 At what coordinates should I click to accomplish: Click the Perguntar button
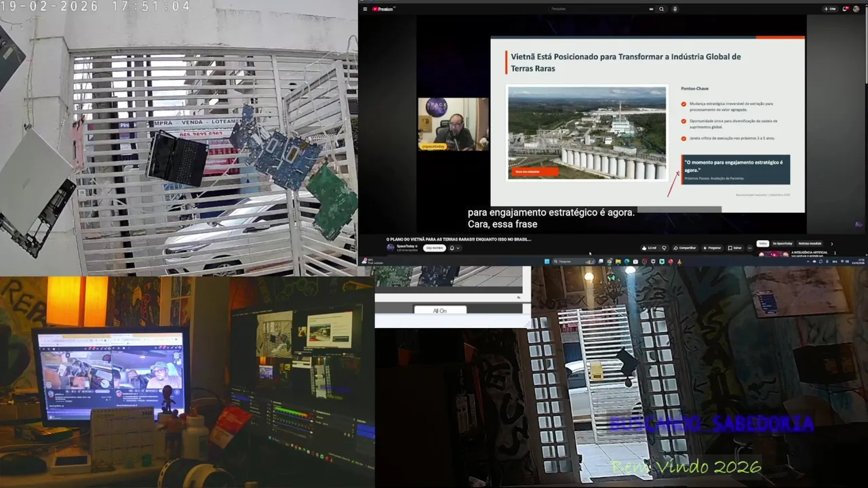pos(713,248)
